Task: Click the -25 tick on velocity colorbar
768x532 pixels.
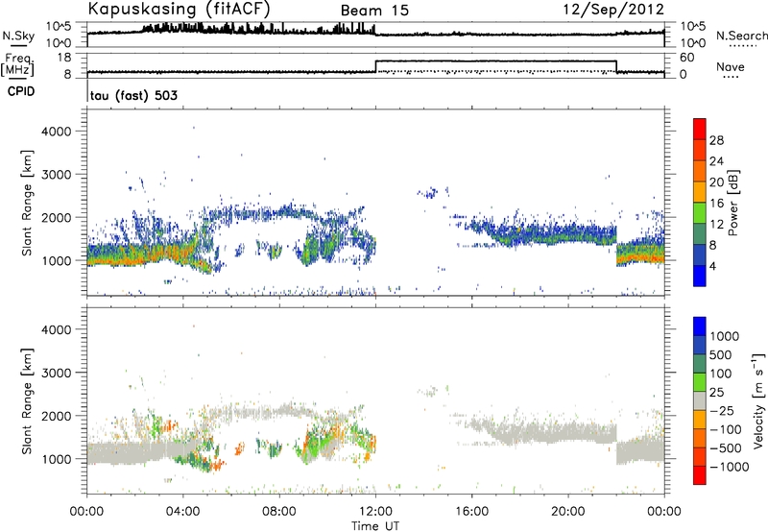Action: pyautogui.click(x=724, y=410)
